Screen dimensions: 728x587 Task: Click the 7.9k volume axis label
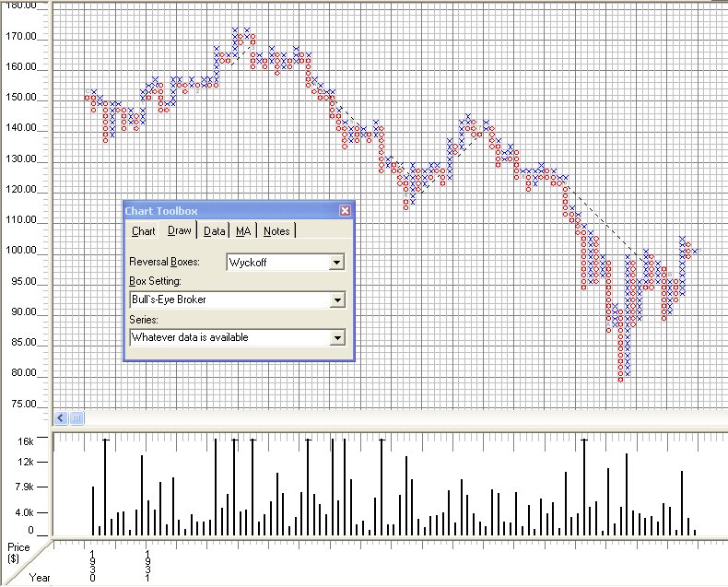tap(25, 487)
